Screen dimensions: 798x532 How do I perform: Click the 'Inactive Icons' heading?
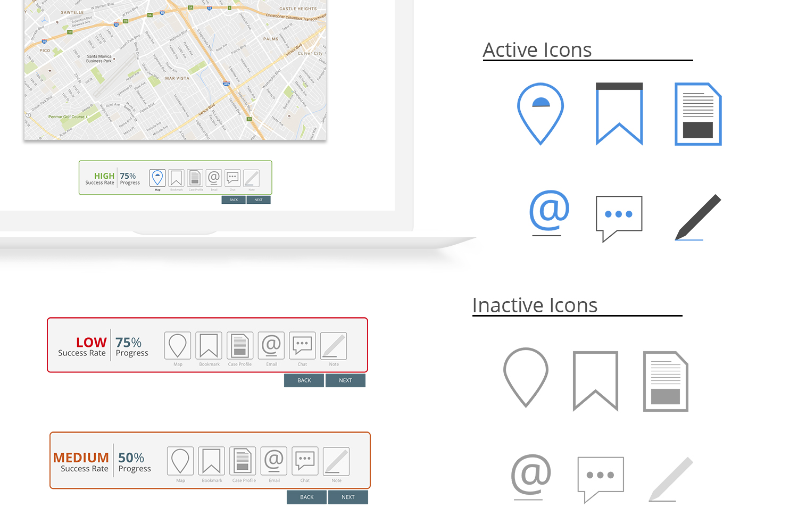point(535,305)
